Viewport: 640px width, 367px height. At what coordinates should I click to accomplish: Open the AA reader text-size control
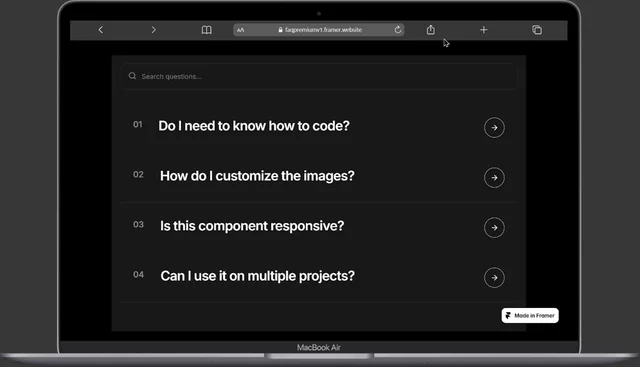tap(240, 30)
